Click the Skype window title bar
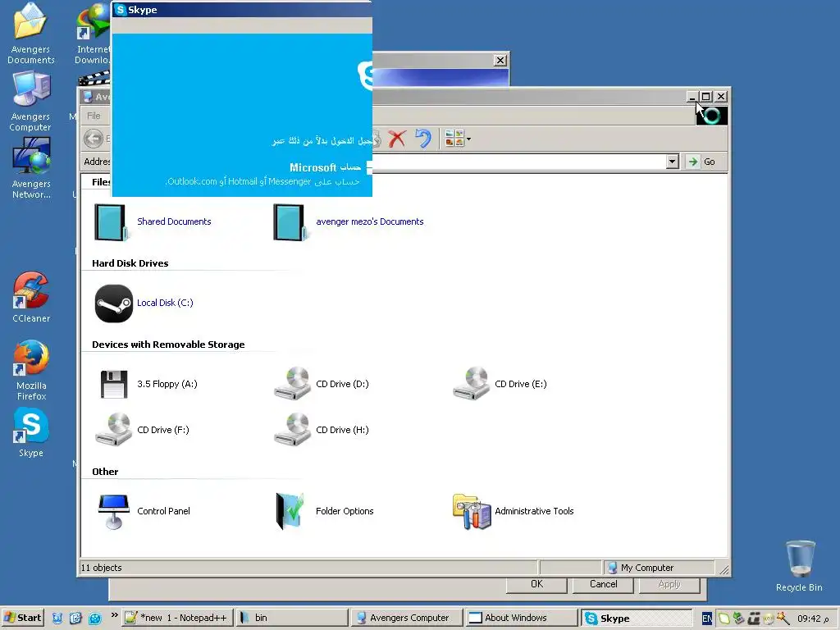 (x=241, y=10)
